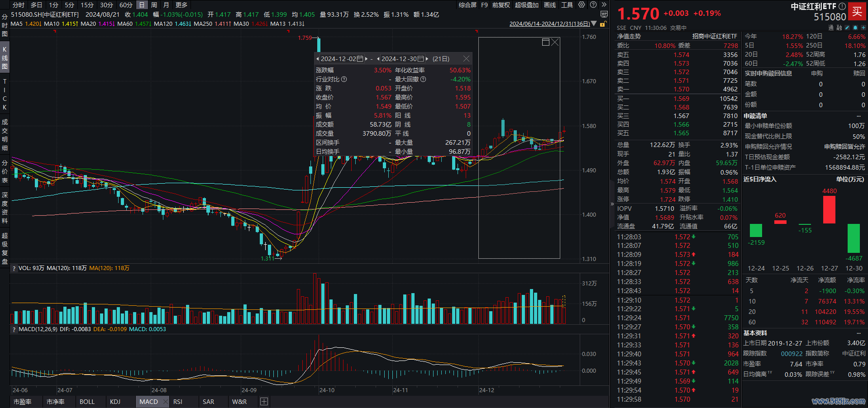868x408 pixels.
Task: Step end date 2024-12-30 forward
Action: [427, 59]
